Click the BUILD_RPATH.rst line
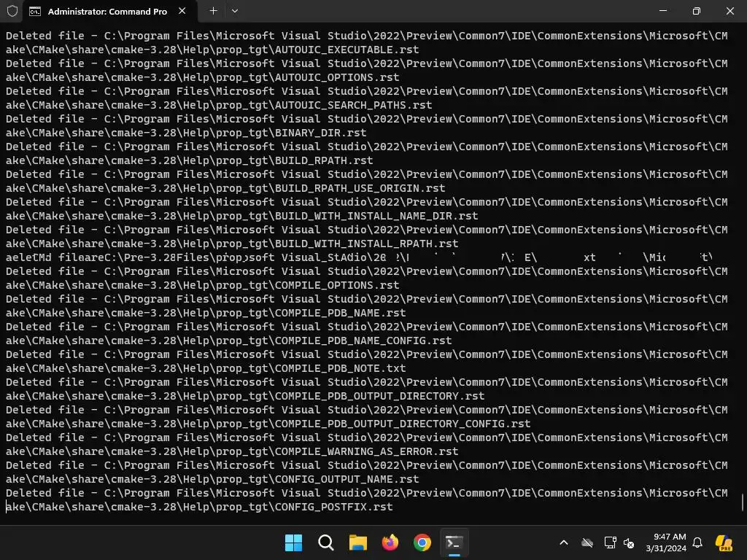This screenshot has height=560, width=747. (x=190, y=160)
